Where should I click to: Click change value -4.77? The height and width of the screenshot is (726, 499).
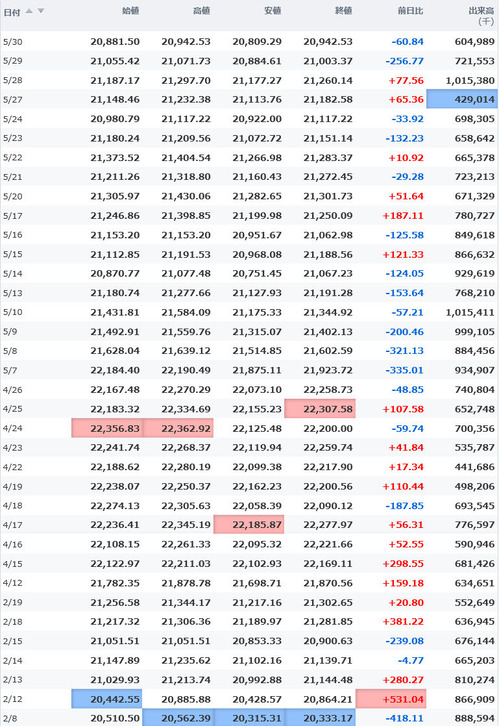411,661
